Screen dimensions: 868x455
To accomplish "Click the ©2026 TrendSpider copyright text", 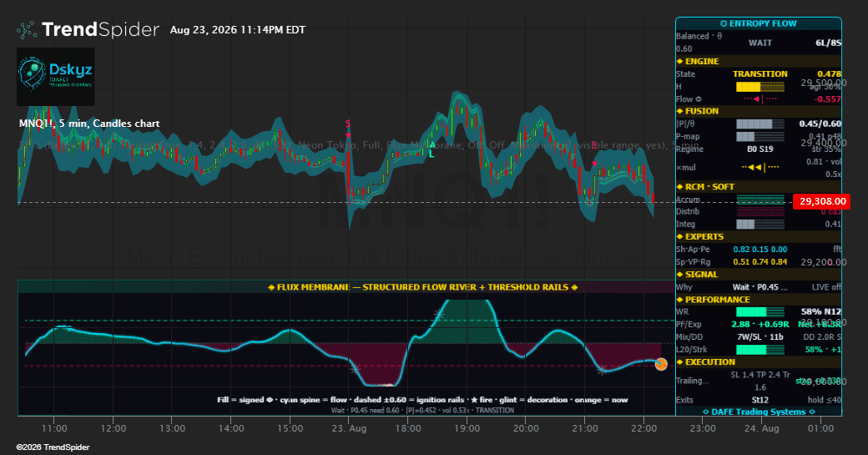I will (53, 447).
